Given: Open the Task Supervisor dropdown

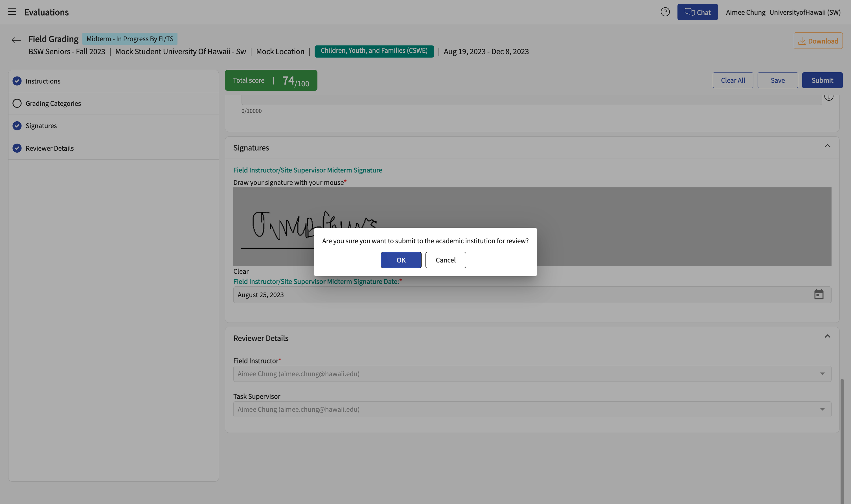Looking at the screenshot, I should pos(532,409).
